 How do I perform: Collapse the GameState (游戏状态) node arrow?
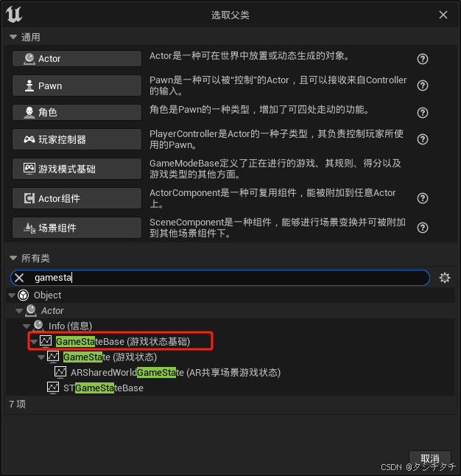[41, 357]
